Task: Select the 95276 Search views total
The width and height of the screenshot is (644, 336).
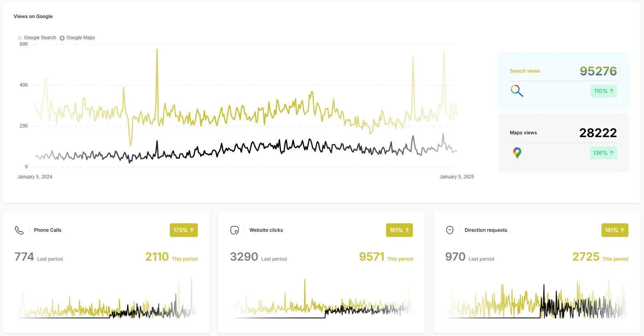Action: [598, 71]
